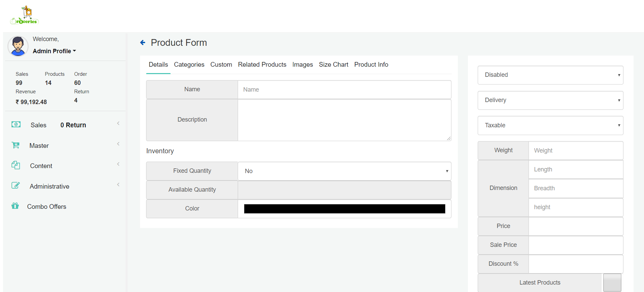Image resolution: width=644 pixels, height=292 pixels.
Task: Open the Disabled status dropdown
Action: coord(550,75)
